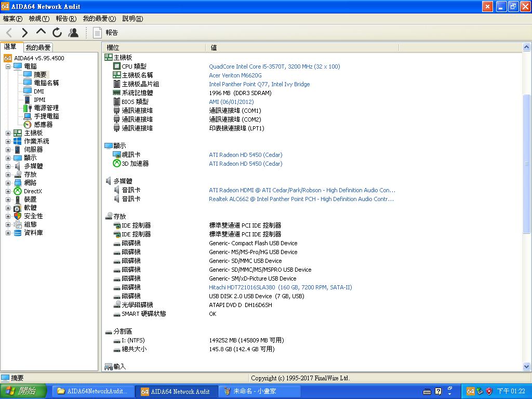Collapse the 電腦 tree node
This screenshot has height=399, width=532.
pos(8,66)
